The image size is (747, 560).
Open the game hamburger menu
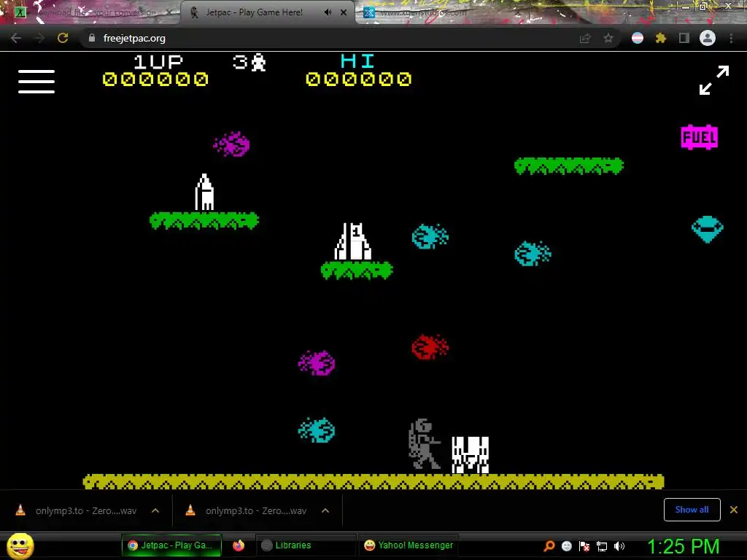[x=36, y=82]
